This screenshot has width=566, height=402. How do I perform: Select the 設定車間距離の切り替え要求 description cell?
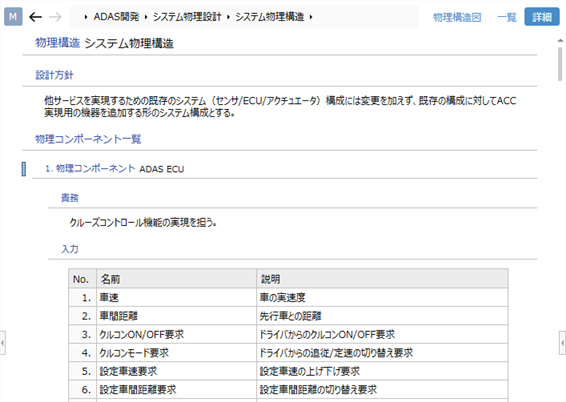382,390
